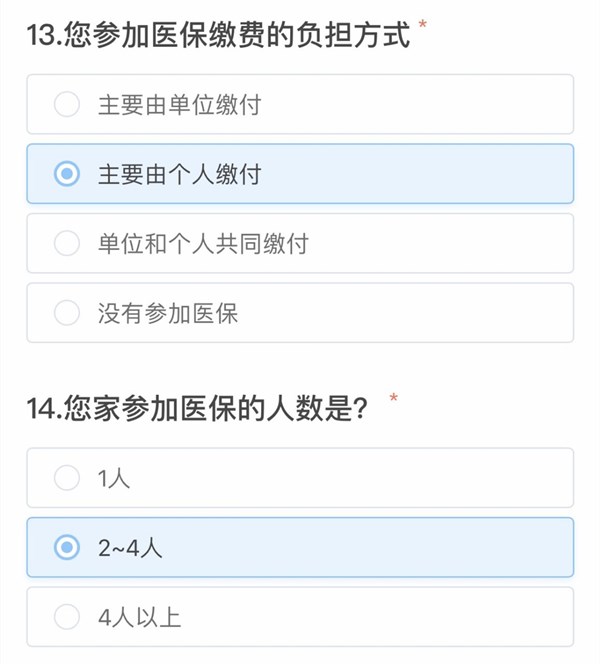Click the selected '2~4人' radio circle
Image resolution: width=600 pixels, height=664 pixels.
67,547
